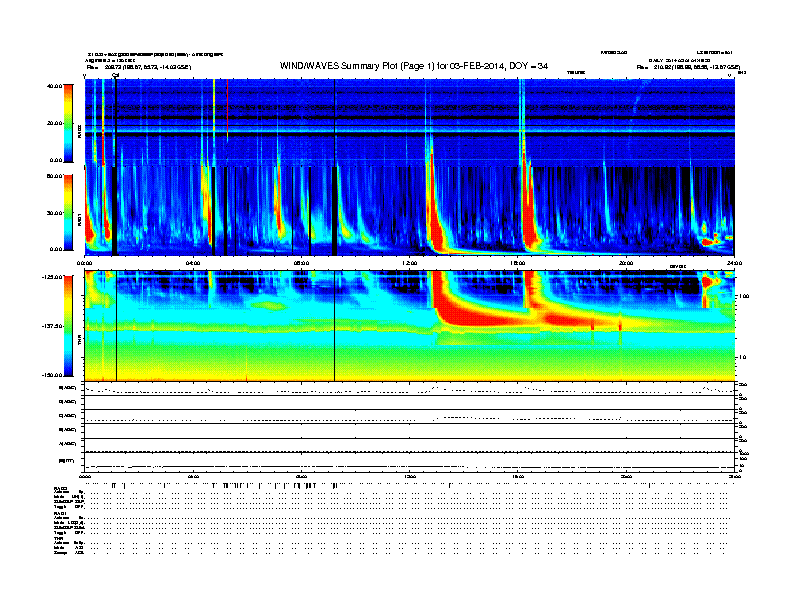Select the TNR intensity color bar
The height and width of the screenshot is (612, 792).
[68, 326]
